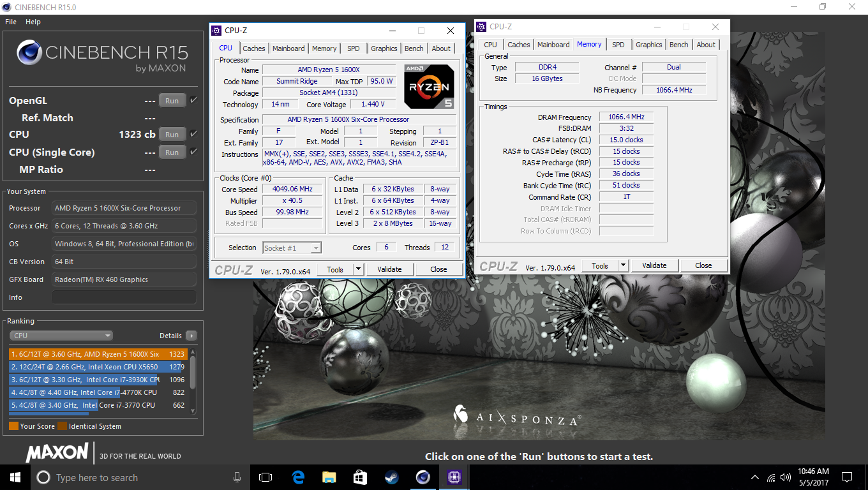
Task: Click the 4049.06 MHz Core Speed value
Action: [293, 189]
